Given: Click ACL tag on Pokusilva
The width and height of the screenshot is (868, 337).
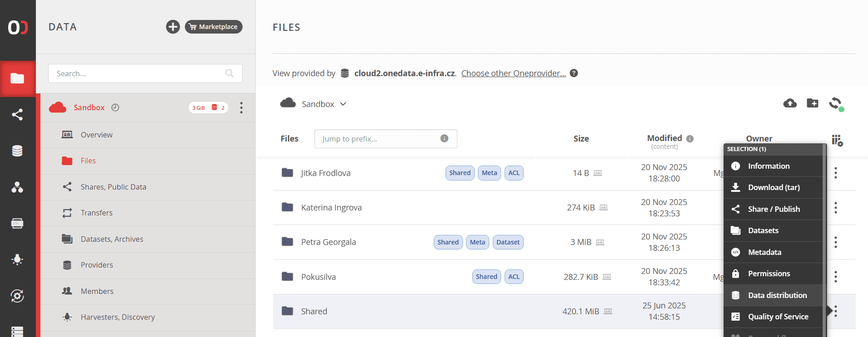Looking at the screenshot, I should (514, 277).
